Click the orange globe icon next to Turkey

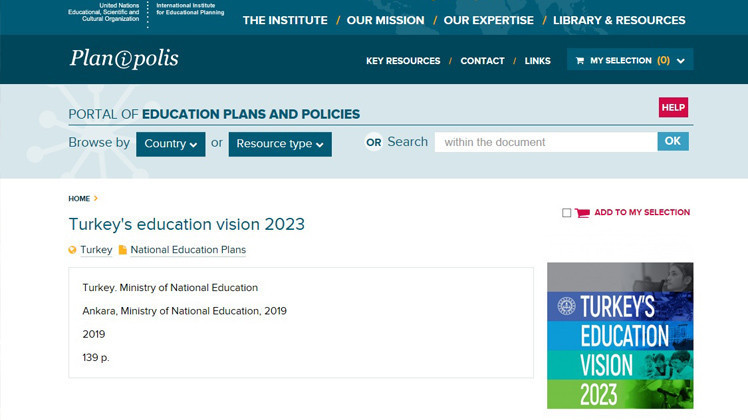72,250
